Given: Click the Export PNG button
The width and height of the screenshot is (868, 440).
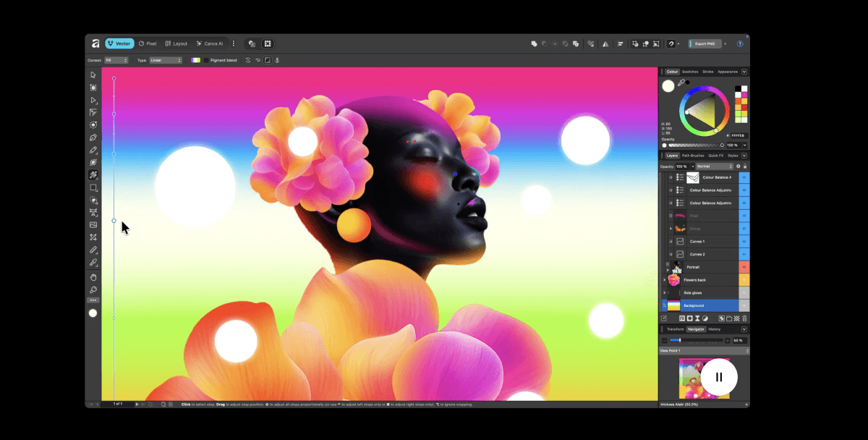Looking at the screenshot, I should coord(705,43).
